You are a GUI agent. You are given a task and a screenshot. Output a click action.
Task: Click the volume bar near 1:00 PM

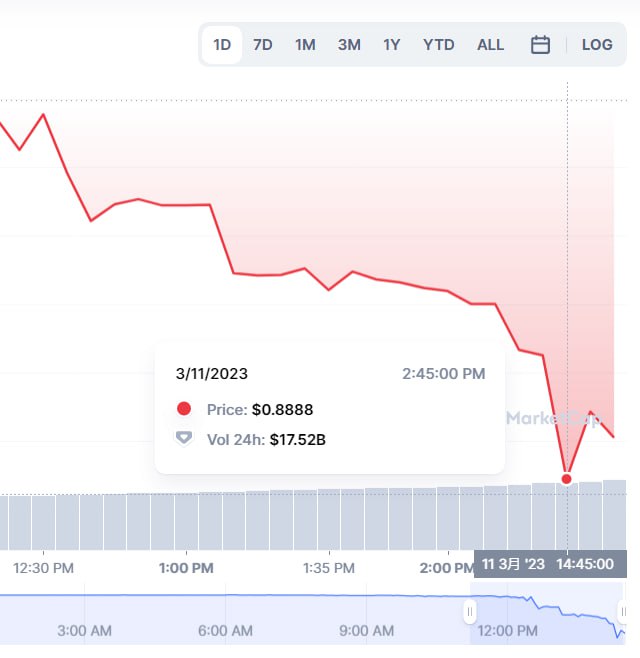pos(187,520)
